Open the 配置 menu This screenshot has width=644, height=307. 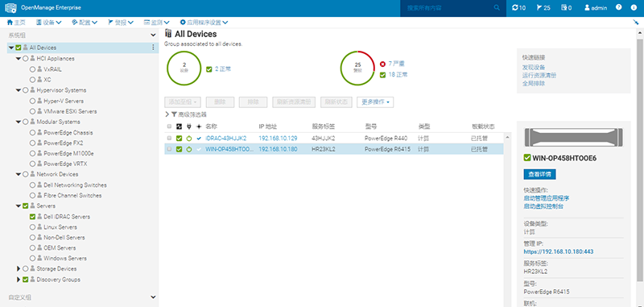click(x=85, y=23)
